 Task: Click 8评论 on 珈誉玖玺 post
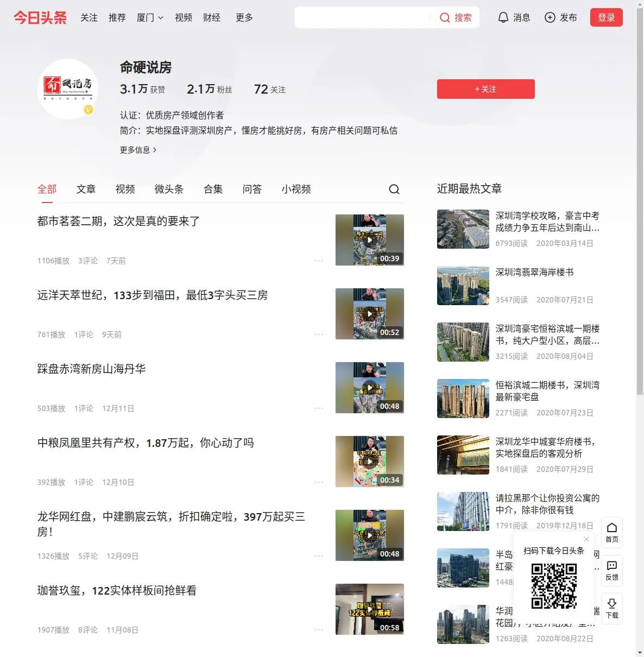click(x=88, y=630)
